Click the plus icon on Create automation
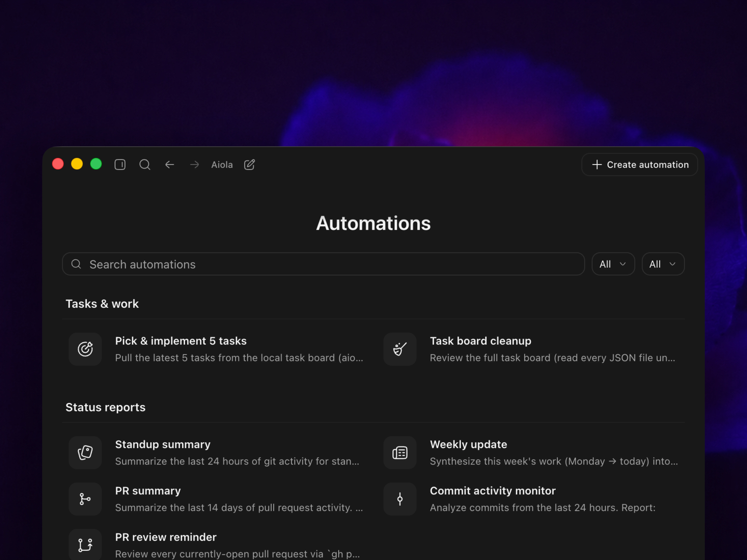 [x=597, y=165]
